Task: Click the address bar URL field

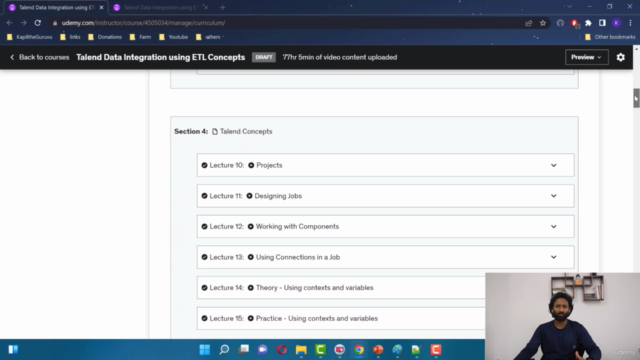Action: coord(286,23)
